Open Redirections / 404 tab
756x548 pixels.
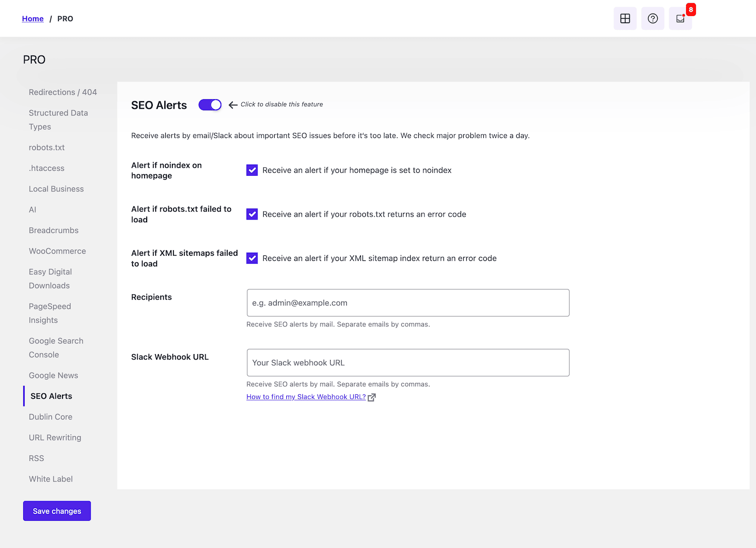[63, 92]
